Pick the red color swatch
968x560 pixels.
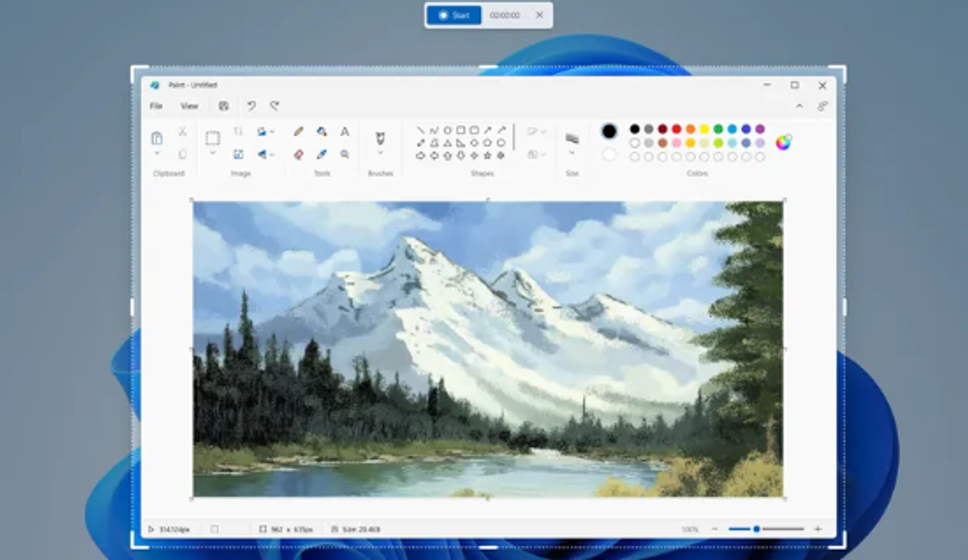(x=677, y=129)
